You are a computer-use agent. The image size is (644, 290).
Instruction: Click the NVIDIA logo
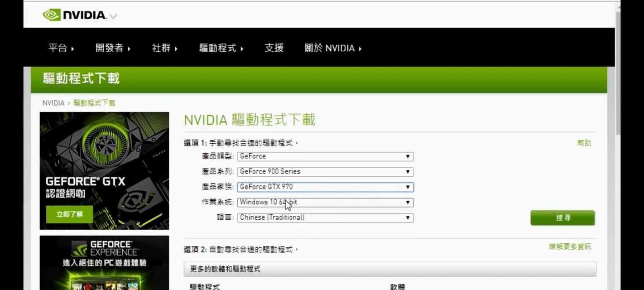click(75, 15)
